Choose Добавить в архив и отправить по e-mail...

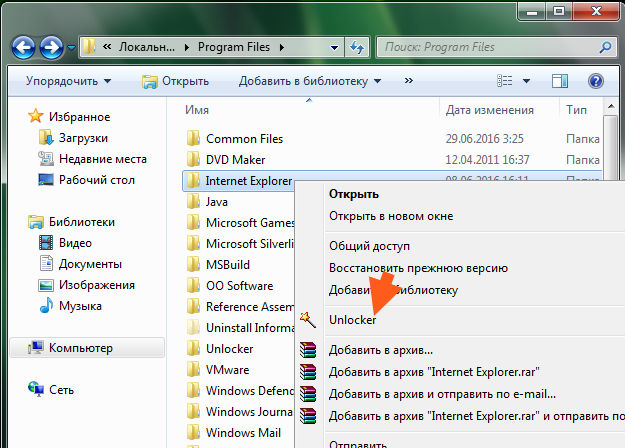point(442,394)
